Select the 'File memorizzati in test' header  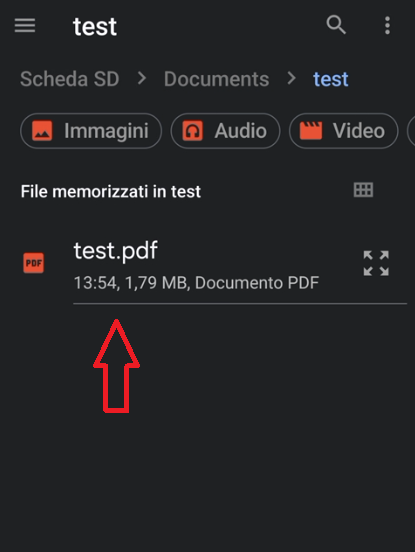111,192
